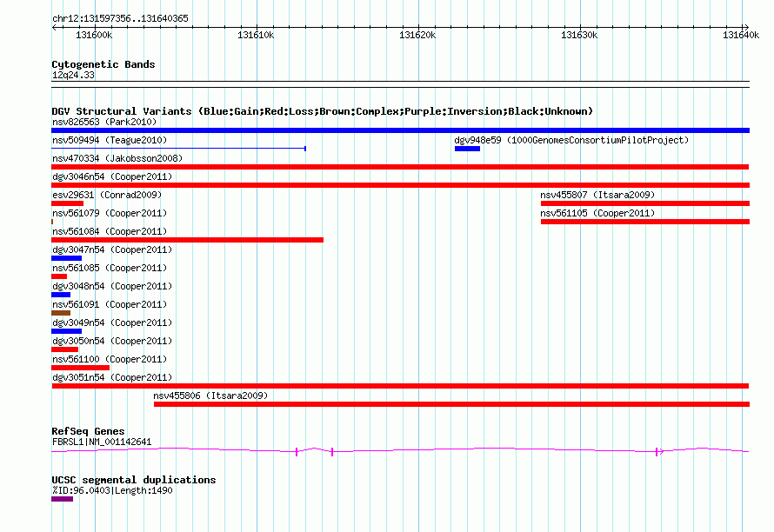Open the dgv3046n54 (Cooper2011) label
Viewport: 774px width, 532px height.
[x=112, y=176]
